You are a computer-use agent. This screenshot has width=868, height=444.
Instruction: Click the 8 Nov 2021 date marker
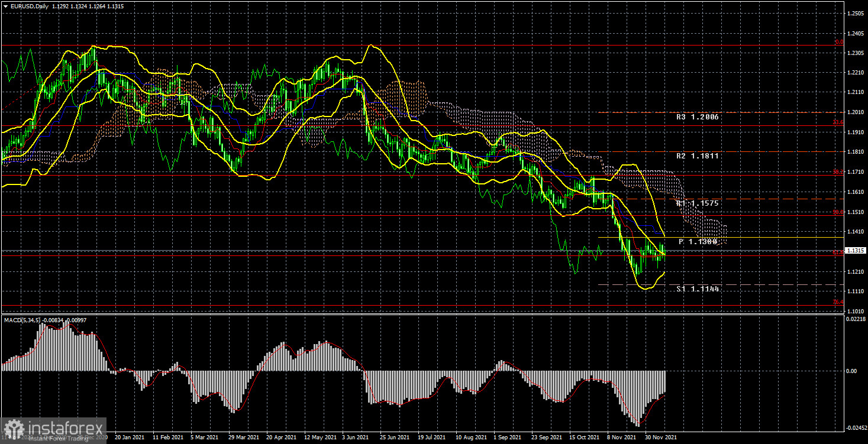click(622, 438)
